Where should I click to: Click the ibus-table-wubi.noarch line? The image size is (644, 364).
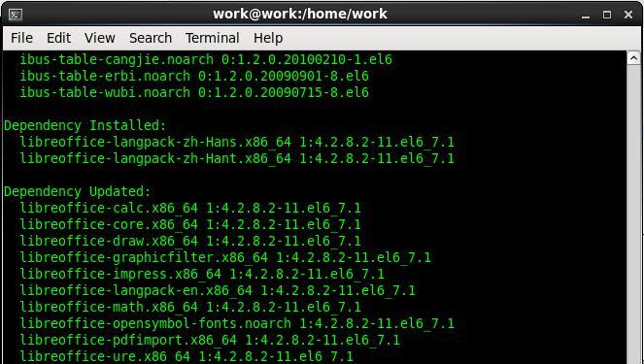pos(194,92)
